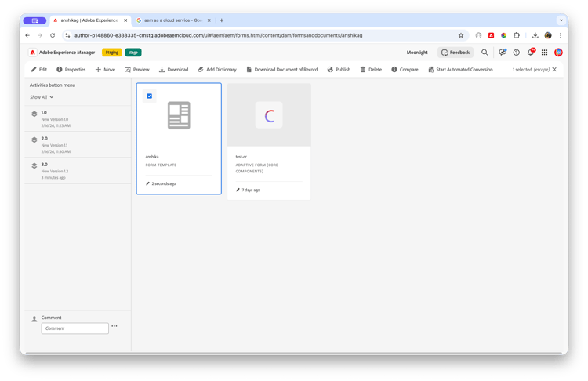Open the browser downloads icon
The width and height of the screenshot is (588, 381).
coord(535,35)
